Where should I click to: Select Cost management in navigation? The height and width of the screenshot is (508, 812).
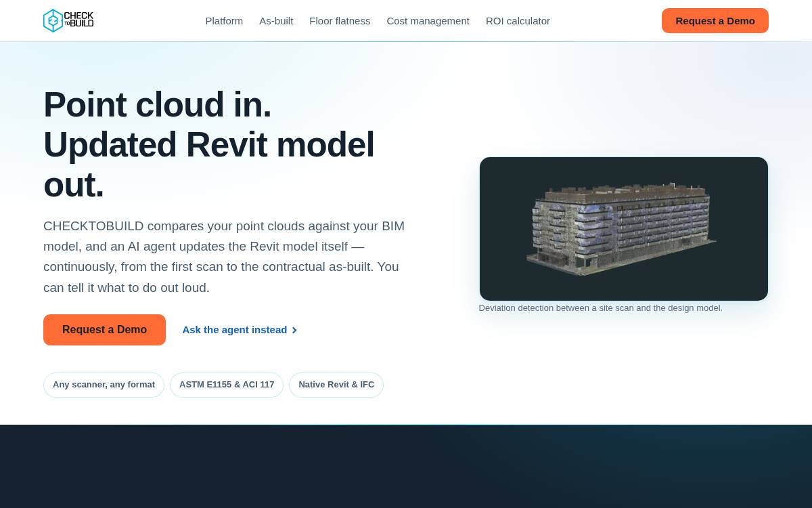pyautogui.click(x=428, y=21)
